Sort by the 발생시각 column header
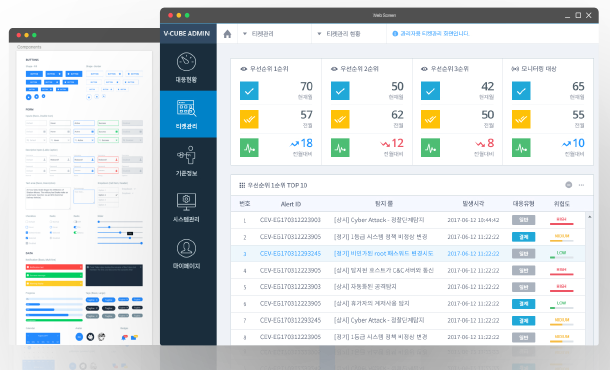This screenshot has width=610, height=370. [x=473, y=203]
